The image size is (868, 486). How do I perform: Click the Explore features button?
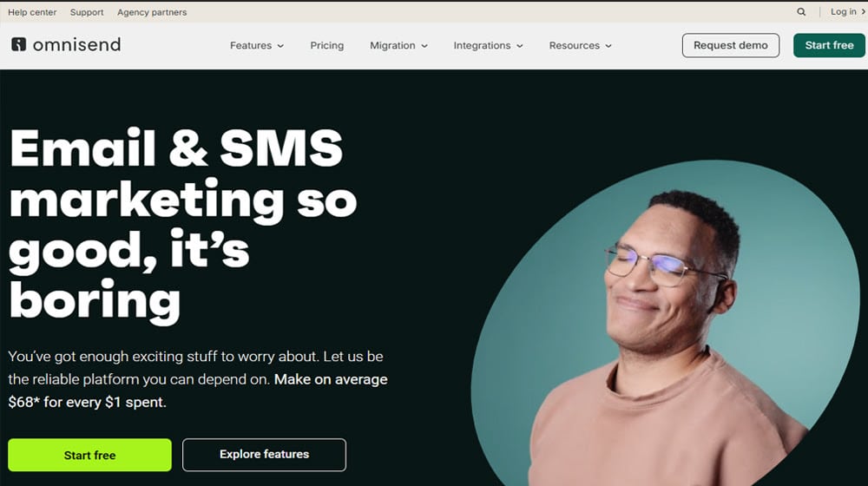click(264, 455)
